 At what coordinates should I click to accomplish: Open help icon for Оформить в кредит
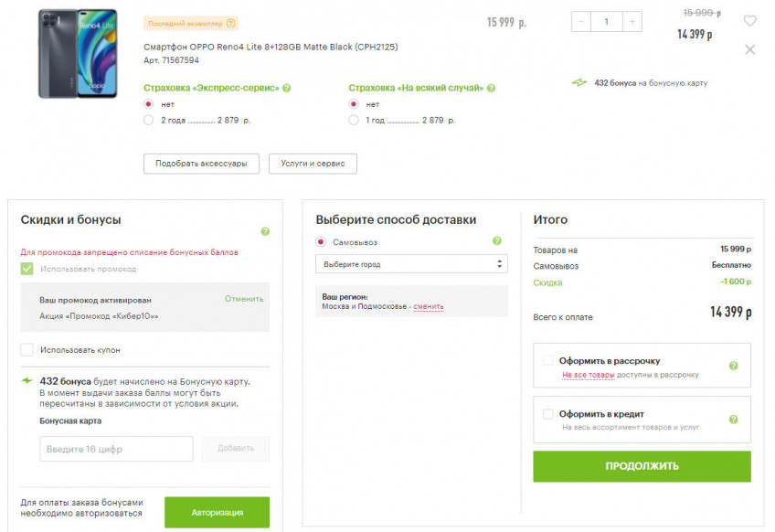[733, 420]
